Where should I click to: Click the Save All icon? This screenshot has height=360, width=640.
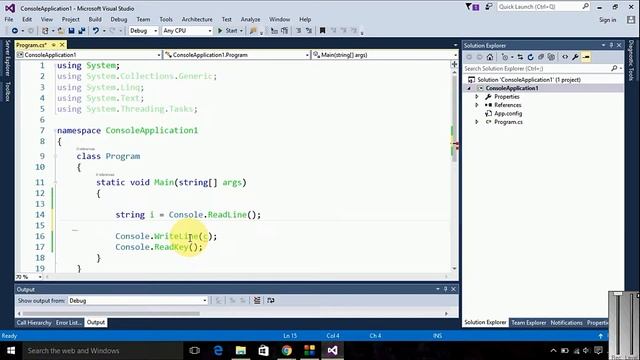coord(82,31)
